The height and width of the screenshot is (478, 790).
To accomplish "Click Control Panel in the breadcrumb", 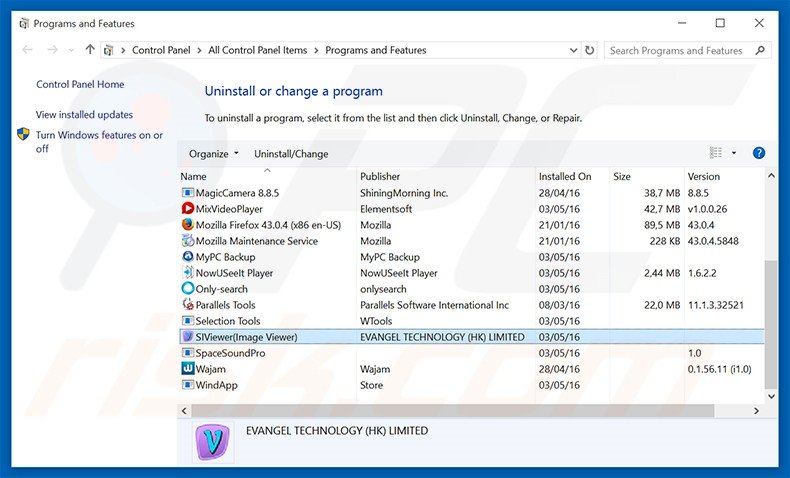I will pyautogui.click(x=161, y=50).
